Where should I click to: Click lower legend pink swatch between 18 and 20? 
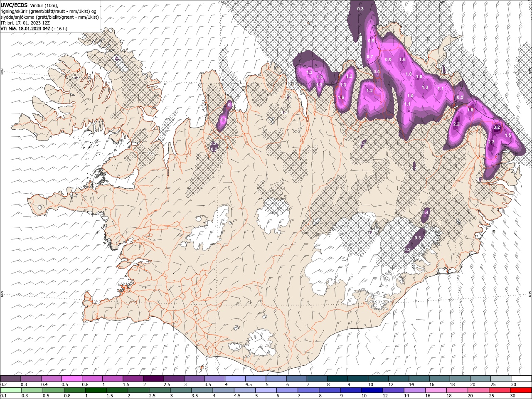pos(457,390)
